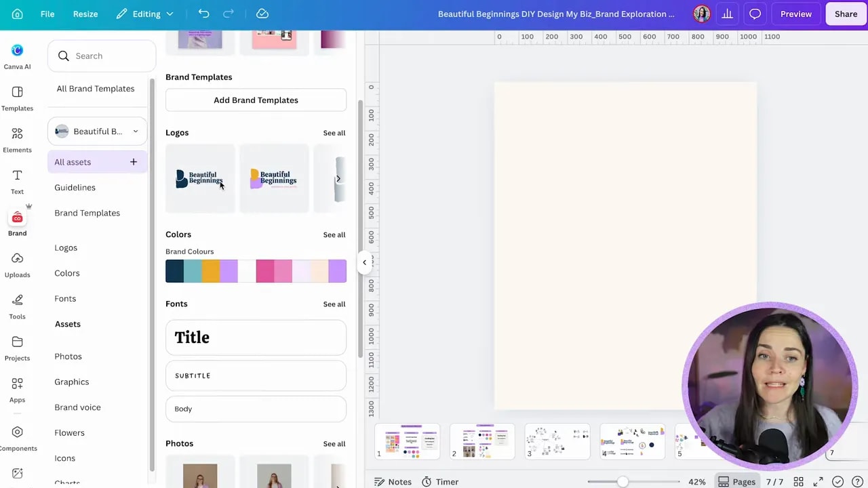
Task: Click the Preview button
Action: click(795, 14)
